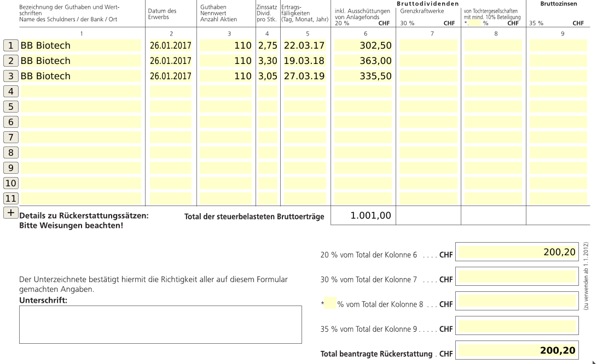Select acquisition date field in row 2
Image resolution: width=597 pixels, height=364 pixels.
[171, 61]
